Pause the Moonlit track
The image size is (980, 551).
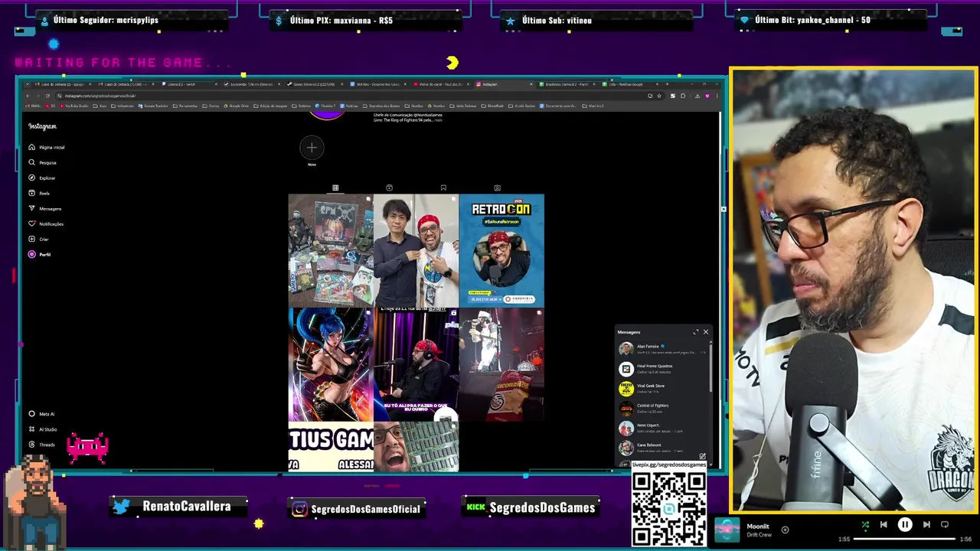coord(905,525)
